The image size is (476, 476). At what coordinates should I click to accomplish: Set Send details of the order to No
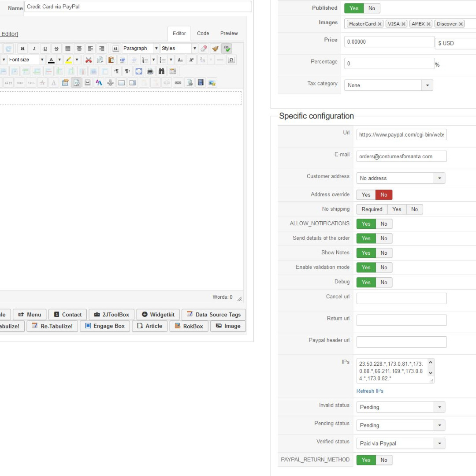384,238
